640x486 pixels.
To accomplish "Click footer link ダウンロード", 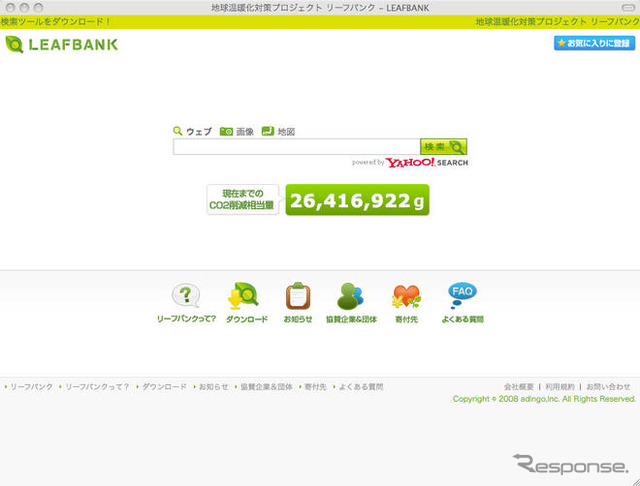I will coord(164,386).
